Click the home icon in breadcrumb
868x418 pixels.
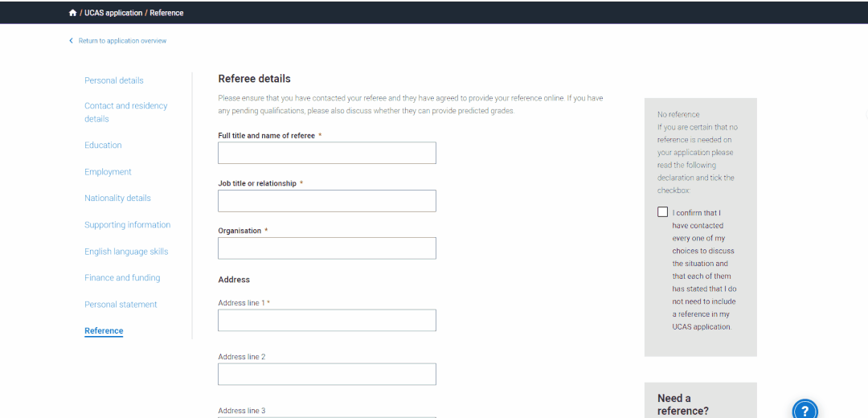73,13
